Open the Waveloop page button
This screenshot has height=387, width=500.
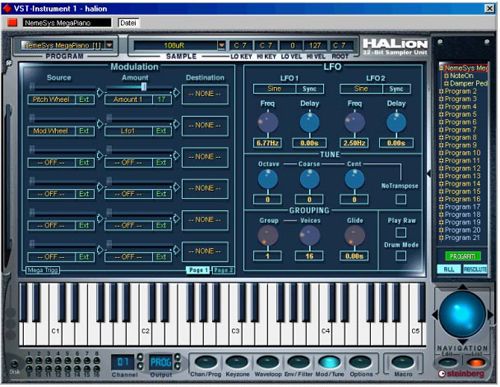[268, 362]
